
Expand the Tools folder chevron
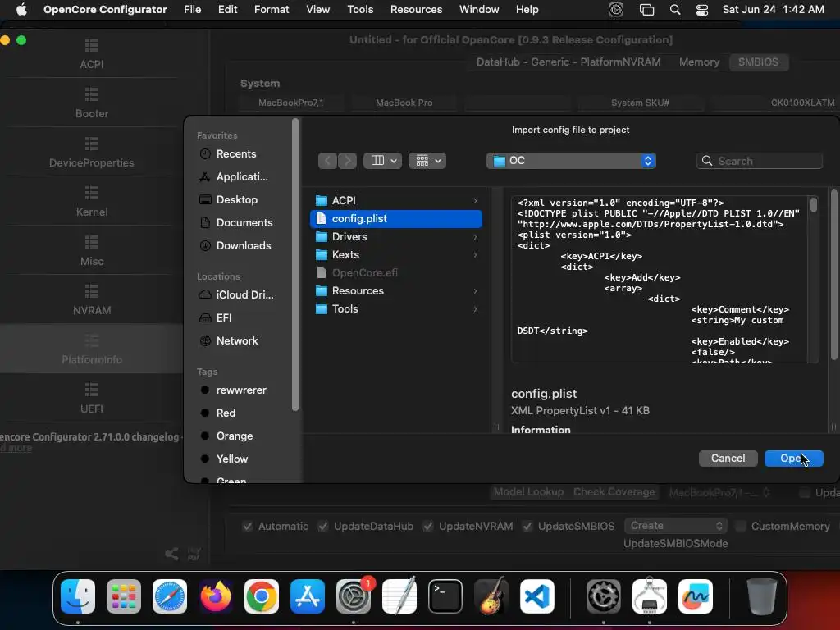coord(475,309)
